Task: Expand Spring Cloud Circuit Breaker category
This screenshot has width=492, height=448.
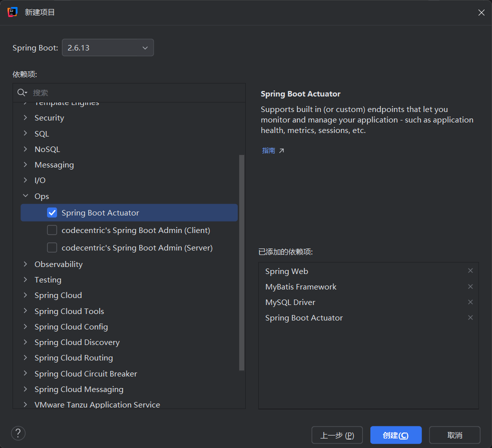Action: pos(26,373)
